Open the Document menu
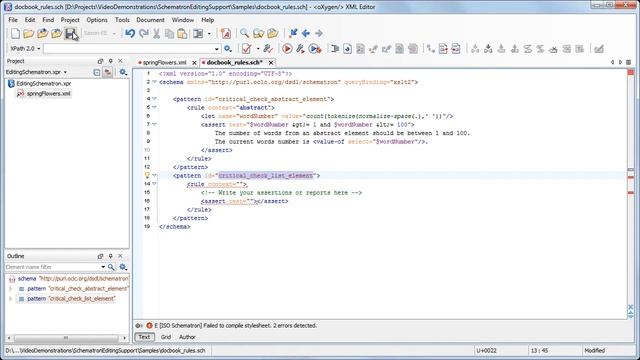Screen dimensions: 640x360 point(150,20)
